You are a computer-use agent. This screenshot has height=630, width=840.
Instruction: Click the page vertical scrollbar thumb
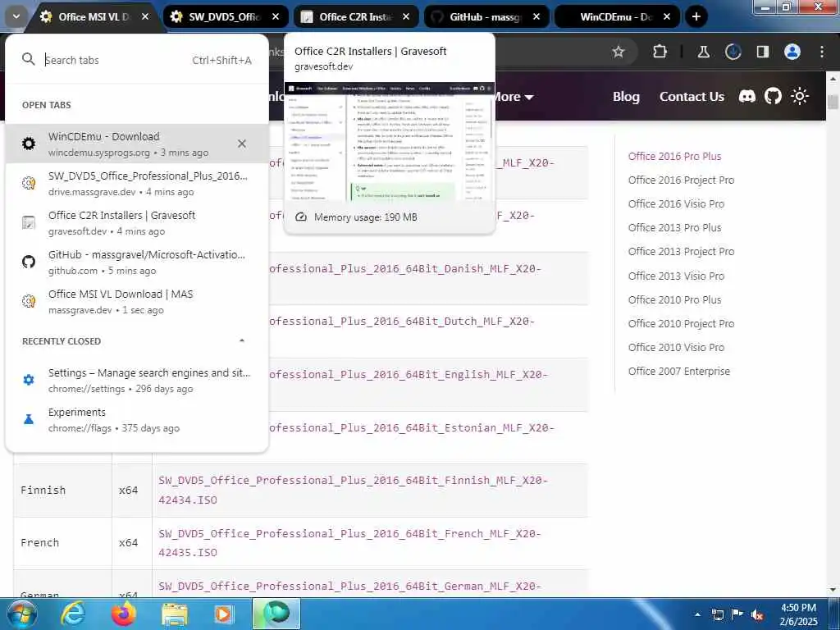(x=833, y=102)
